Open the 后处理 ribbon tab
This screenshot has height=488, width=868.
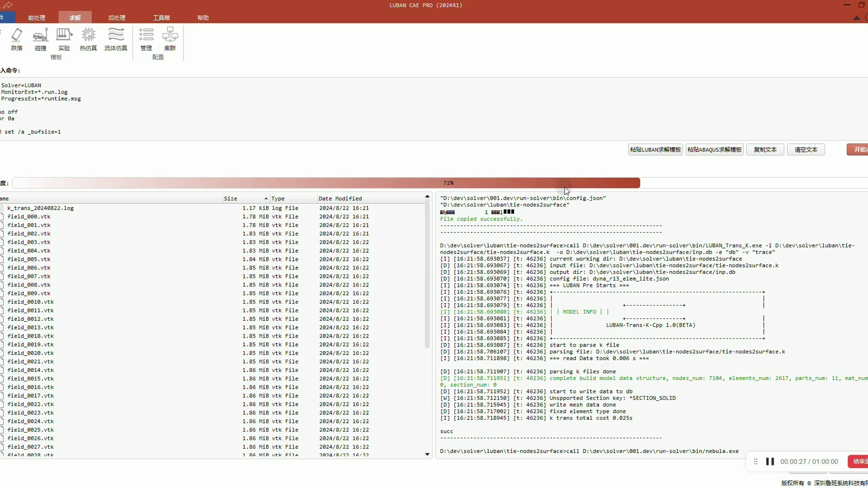[x=117, y=18]
